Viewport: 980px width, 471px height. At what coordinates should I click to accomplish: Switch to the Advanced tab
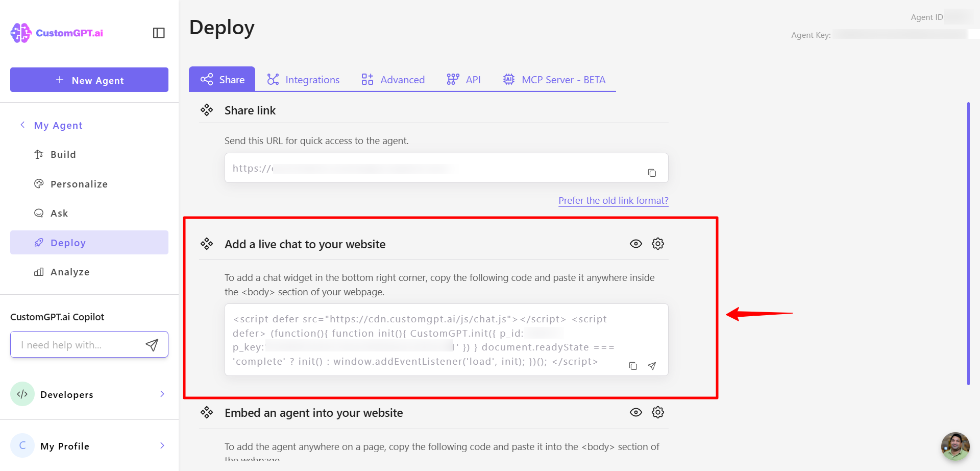click(393, 80)
